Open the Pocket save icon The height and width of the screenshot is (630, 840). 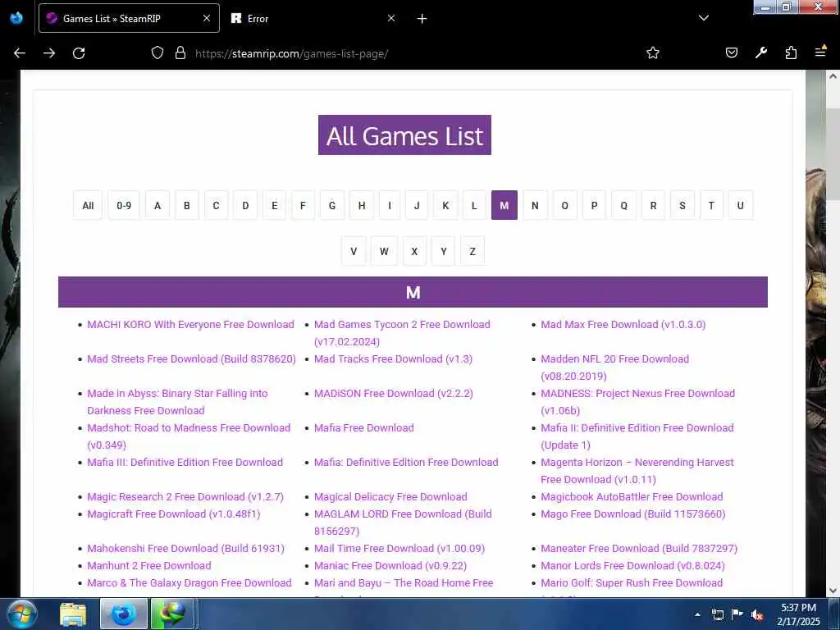coord(731,52)
